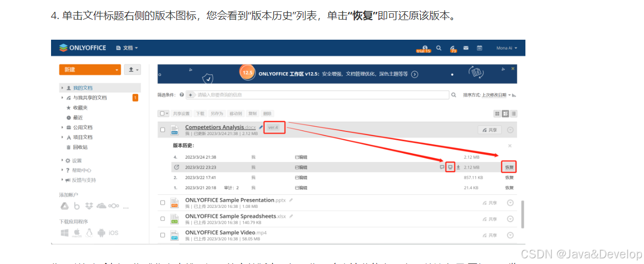
Task: Connect a Dropbox account icon
Action: tap(89, 206)
